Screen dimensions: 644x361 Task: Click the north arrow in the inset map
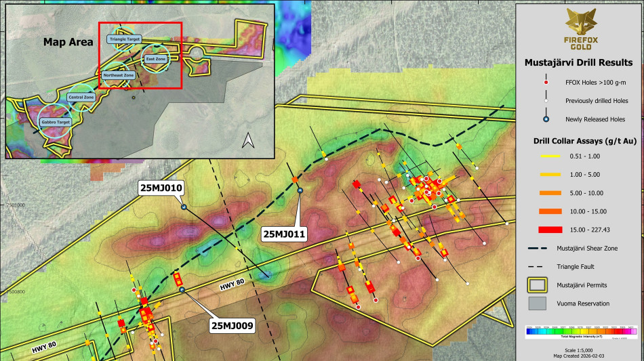248,140
